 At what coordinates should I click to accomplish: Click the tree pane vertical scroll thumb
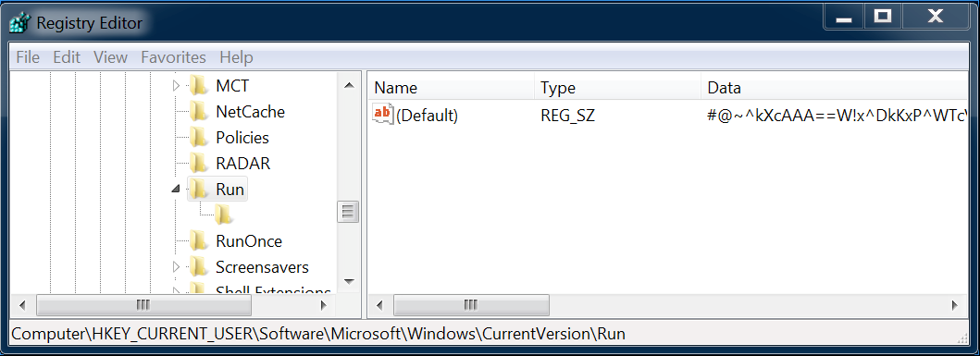(349, 212)
